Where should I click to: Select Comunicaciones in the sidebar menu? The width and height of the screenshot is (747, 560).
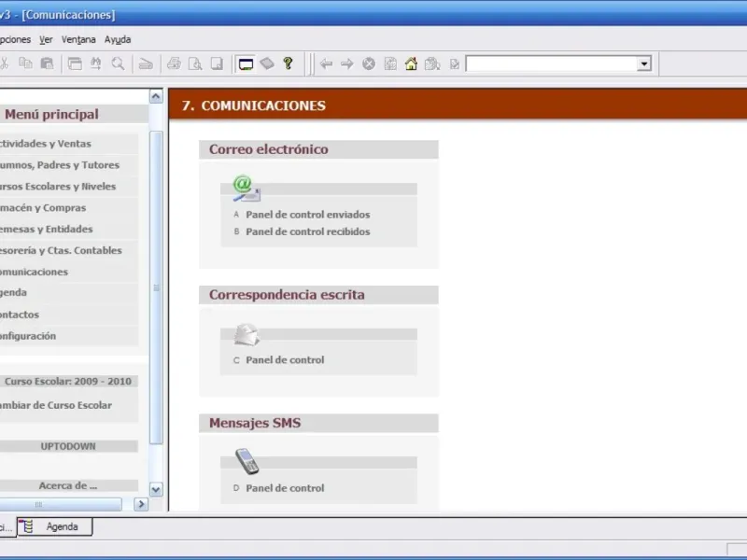point(69,272)
